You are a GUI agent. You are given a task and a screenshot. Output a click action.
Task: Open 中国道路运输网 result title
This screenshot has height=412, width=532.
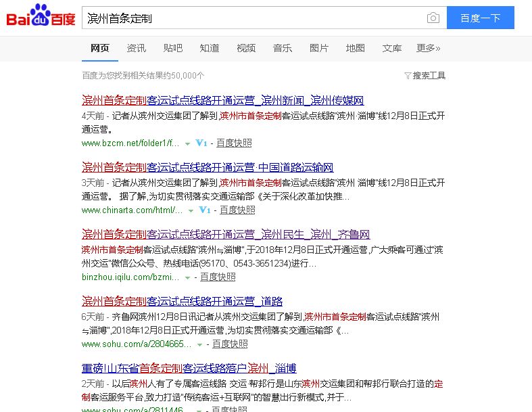[208, 168]
